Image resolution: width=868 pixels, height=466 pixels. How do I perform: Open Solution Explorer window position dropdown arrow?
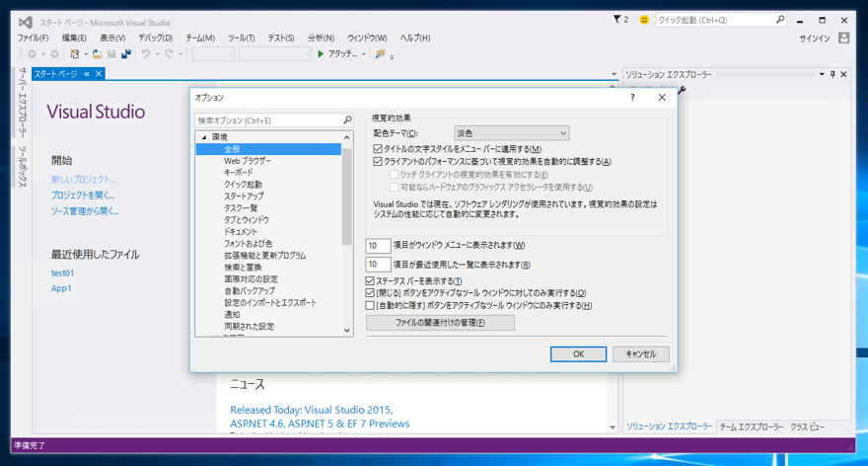coord(822,74)
